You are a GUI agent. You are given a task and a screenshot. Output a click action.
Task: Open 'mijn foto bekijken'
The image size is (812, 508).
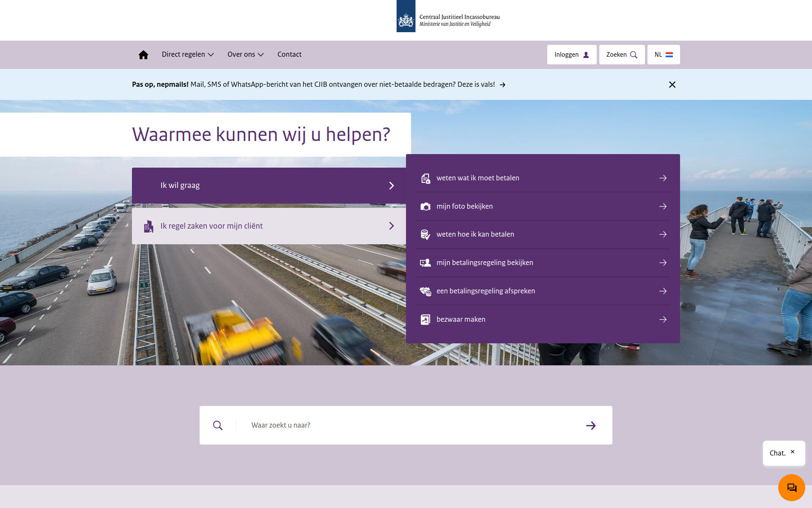[543, 207]
